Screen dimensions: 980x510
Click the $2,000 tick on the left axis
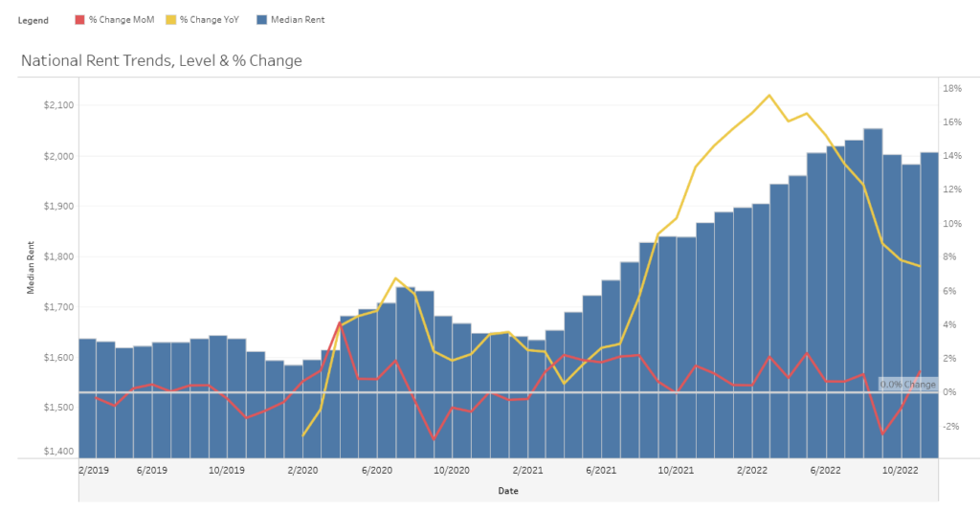click(x=57, y=156)
